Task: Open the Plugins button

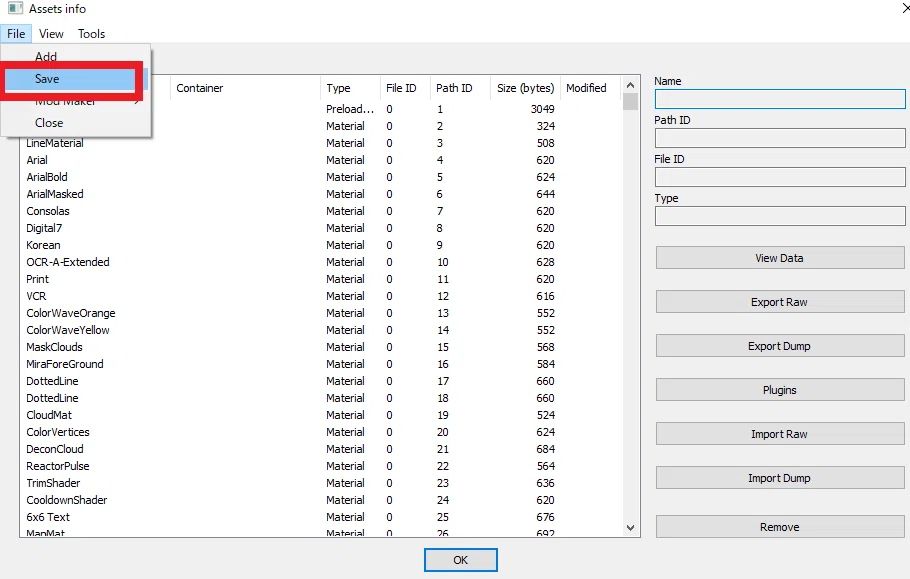Action: [x=779, y=390]
